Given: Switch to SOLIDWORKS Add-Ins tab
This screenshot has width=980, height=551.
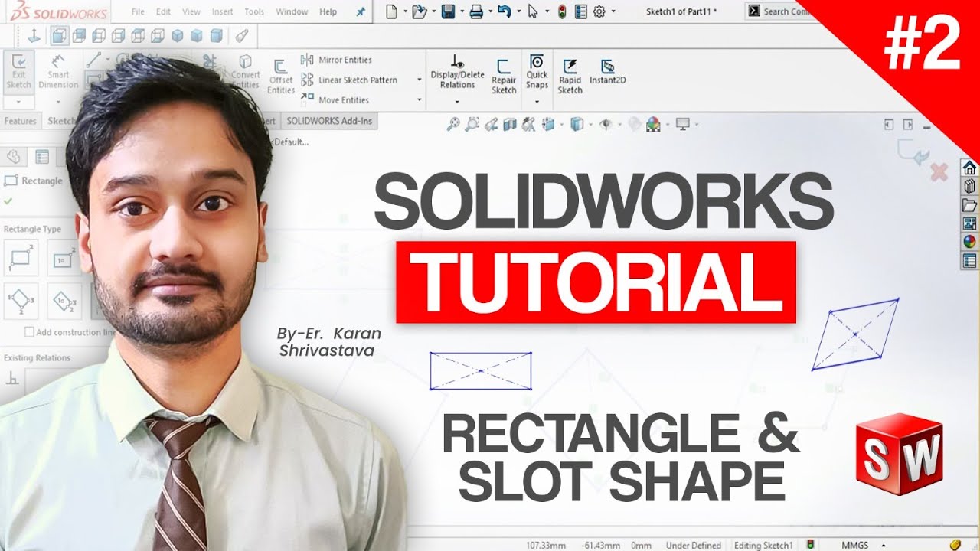Looking at the screenshot, I should tap(330, 121).
